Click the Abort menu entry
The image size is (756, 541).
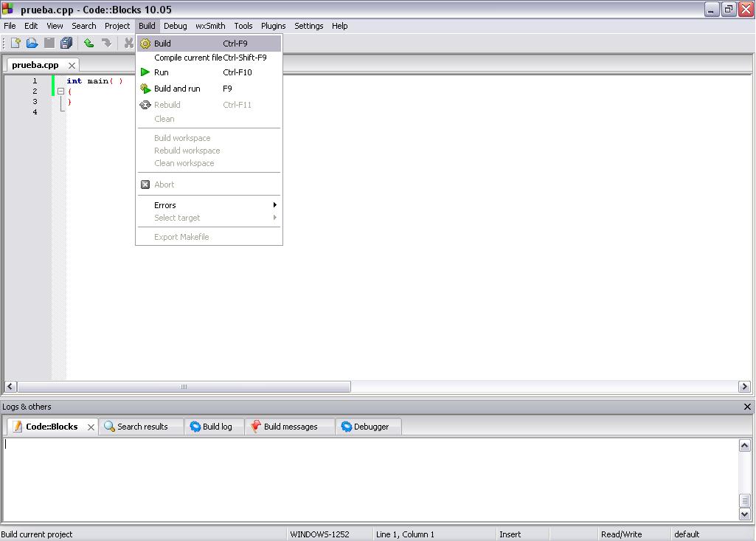209,185
